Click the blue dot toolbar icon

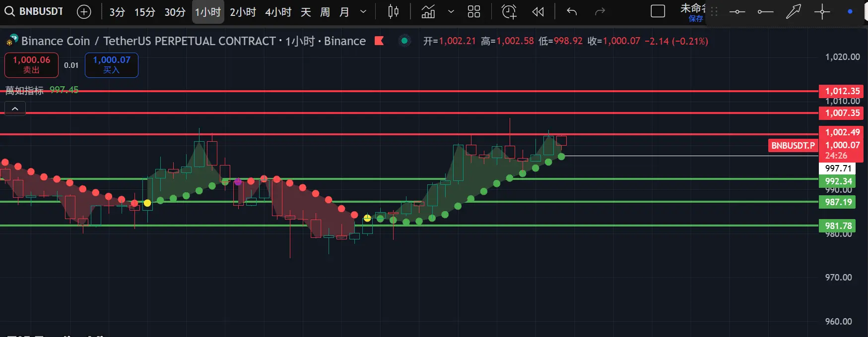[850, 11]
